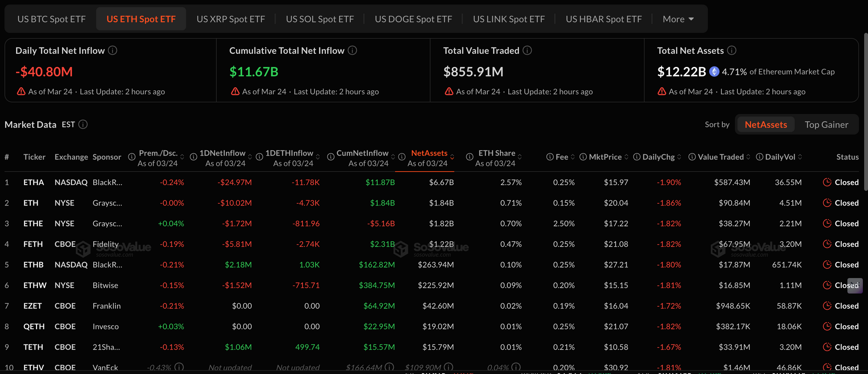
Task: Click info icon beside ETHV $166.64M CumNetInflow
Action: [x=389, y=367]
